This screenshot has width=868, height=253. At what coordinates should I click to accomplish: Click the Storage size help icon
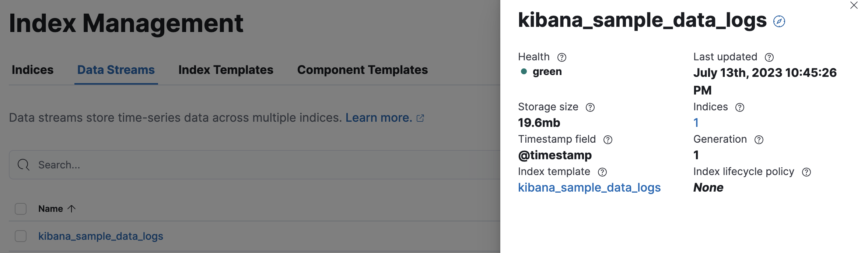[590, 107]
